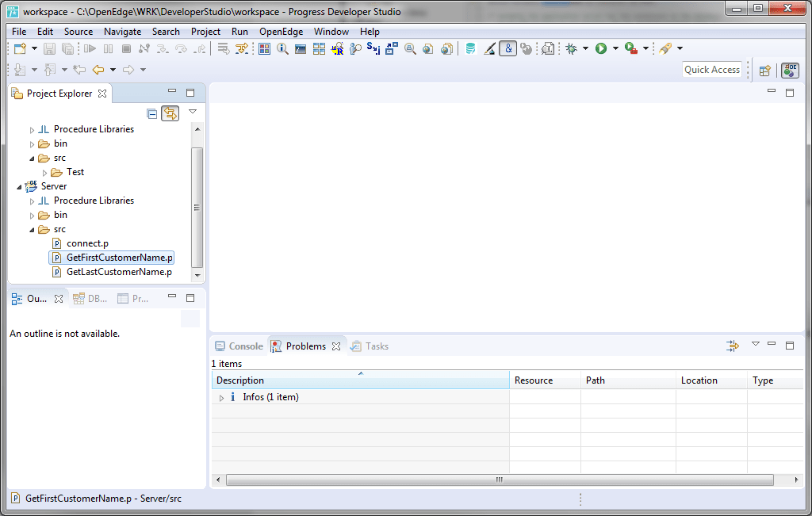This screenshot has width=812, height=516.
Task: Select the 'Pr...' tab beside Outline
Action: [x=133, y=299]
